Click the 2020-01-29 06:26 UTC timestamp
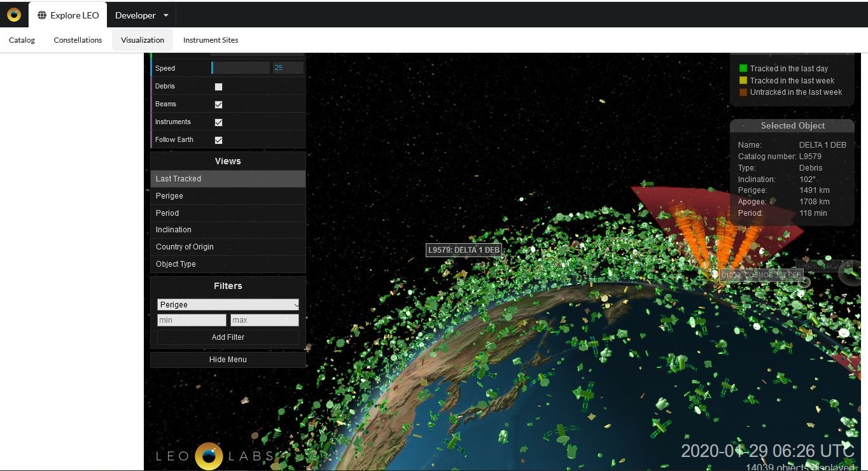This screenshot has width=868, height=471. (x=767, y=451)
